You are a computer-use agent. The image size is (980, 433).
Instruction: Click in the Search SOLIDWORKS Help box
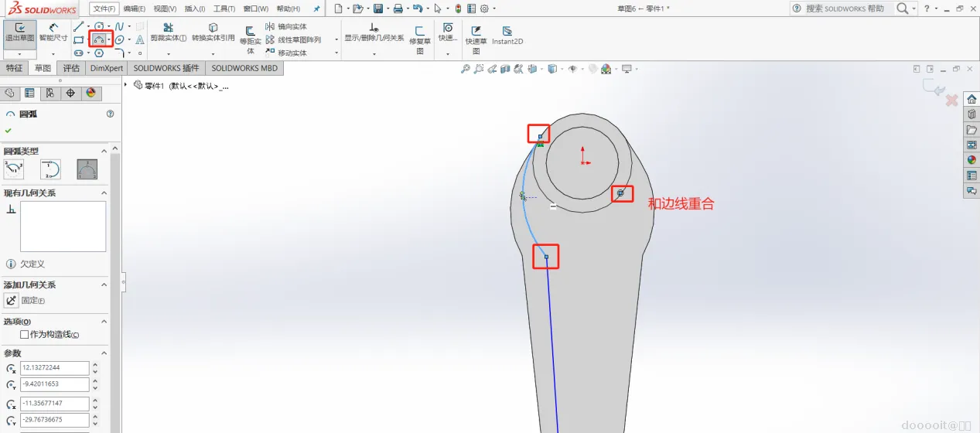[849, 9]
